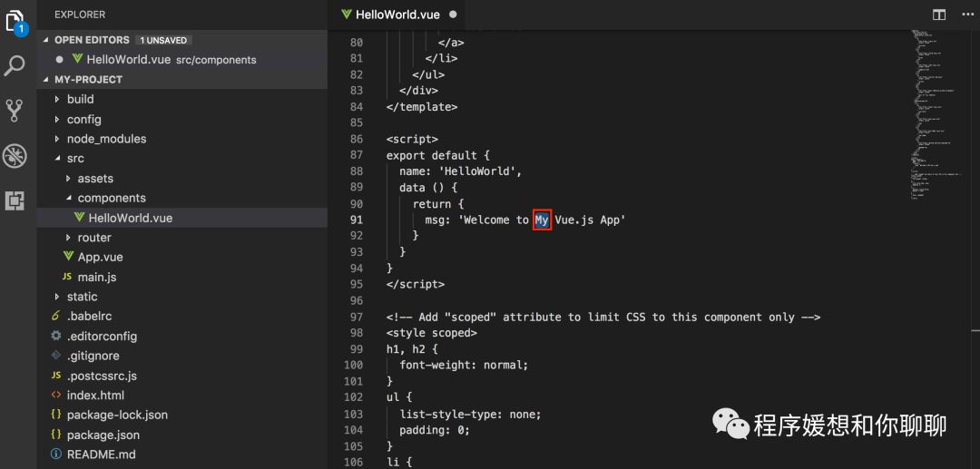Click the EXPLORER panel title
This screenshot has width=980, height=469.
click(x=80, y=15)
